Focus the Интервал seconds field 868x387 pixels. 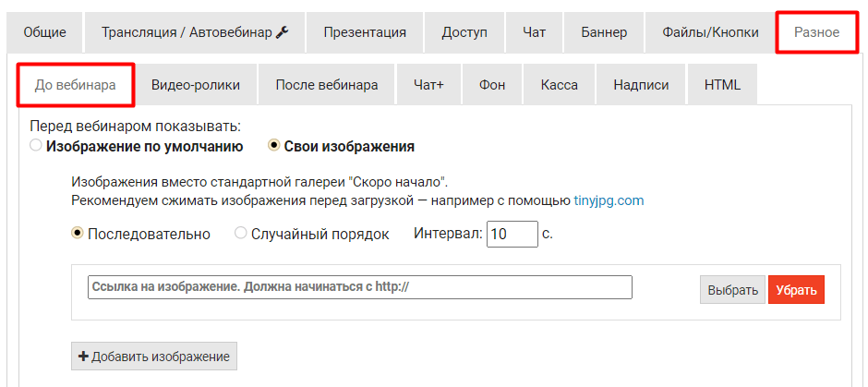click(512, 234)
